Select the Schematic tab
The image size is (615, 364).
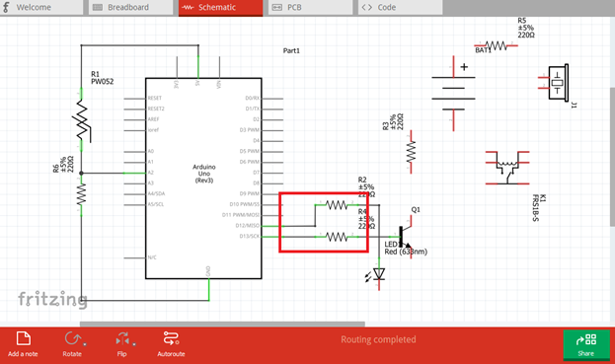coord(220,8)
